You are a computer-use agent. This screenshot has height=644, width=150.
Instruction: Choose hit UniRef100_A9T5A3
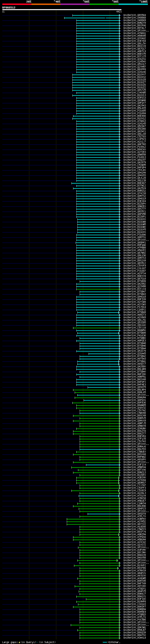[135, 359]
